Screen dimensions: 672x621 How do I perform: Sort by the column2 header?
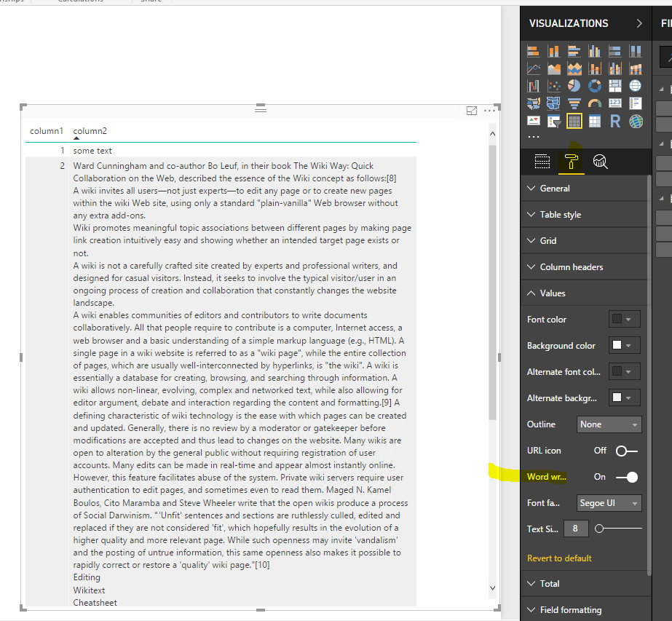click(x=90, y=131)
